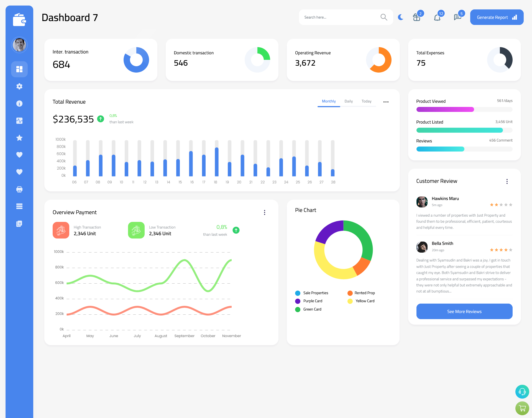Click the information panel icon

tap(19, 104)
